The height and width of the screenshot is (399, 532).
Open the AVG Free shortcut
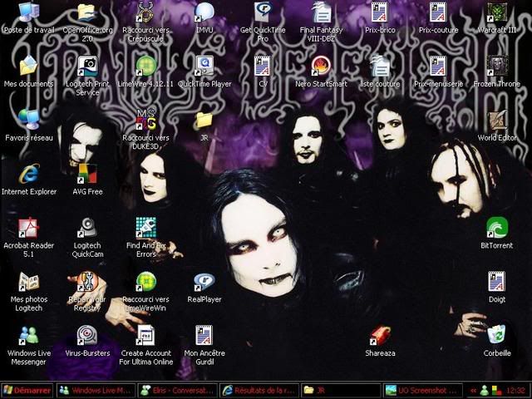pyautogui.click(x=87, y=174)
